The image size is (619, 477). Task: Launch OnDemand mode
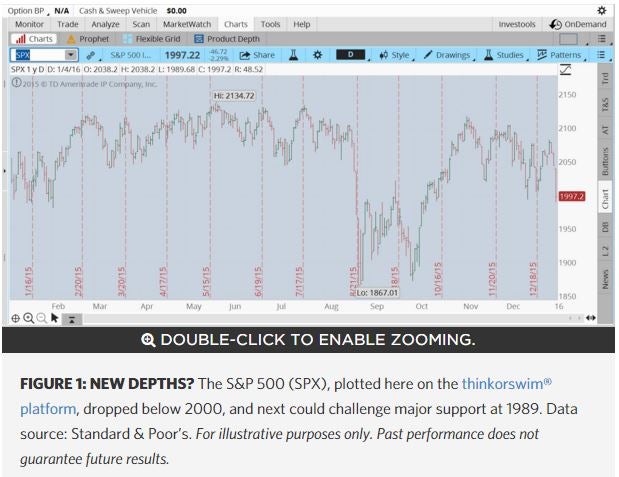point(578,24)
